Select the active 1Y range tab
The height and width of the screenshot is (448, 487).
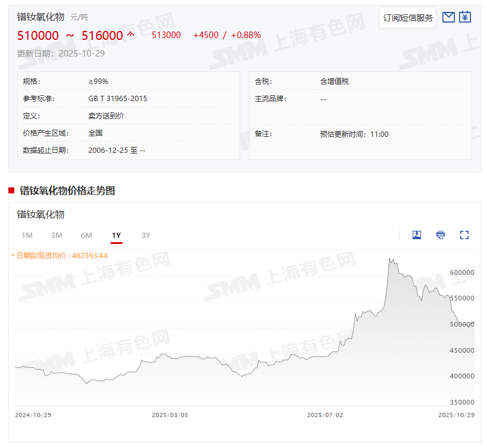coord(117,235)
